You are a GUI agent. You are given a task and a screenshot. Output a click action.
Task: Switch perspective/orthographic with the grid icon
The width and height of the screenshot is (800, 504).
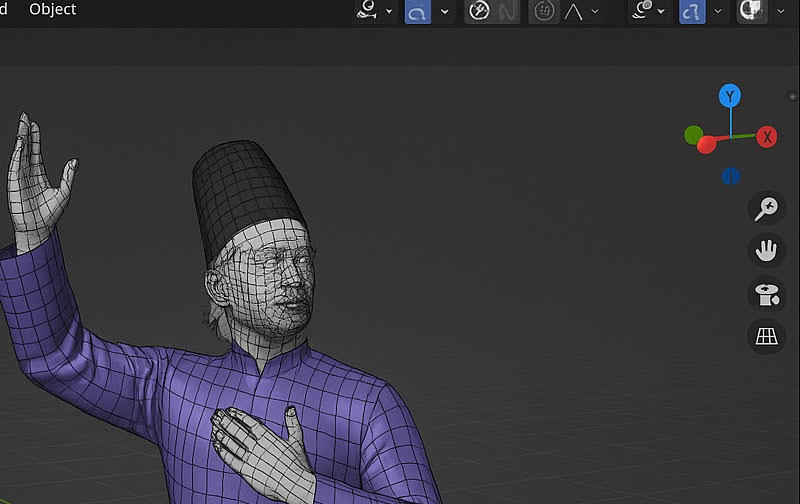[x=766, y=337]
